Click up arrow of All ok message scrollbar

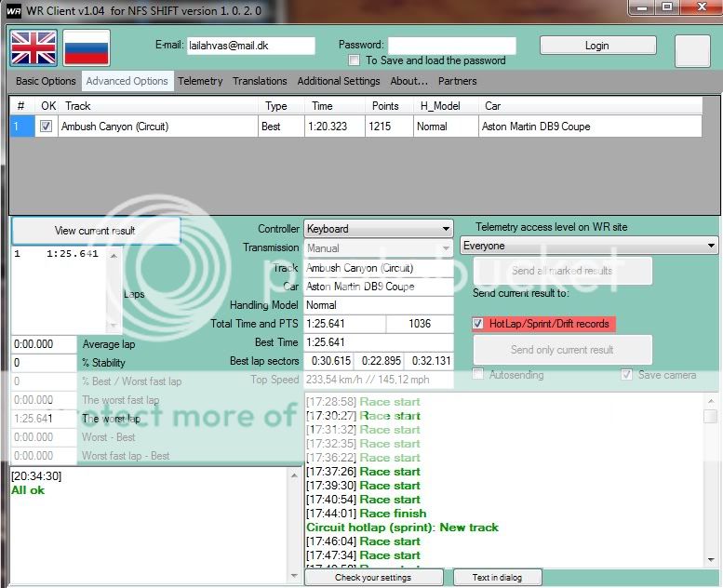[295, 475]
